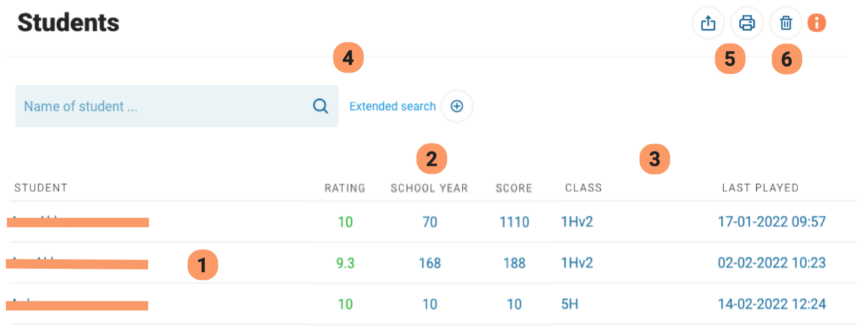The width and height of the screenshot is (868, 334).
Task: Sort by School Year column header
Action: pos(429,188)
